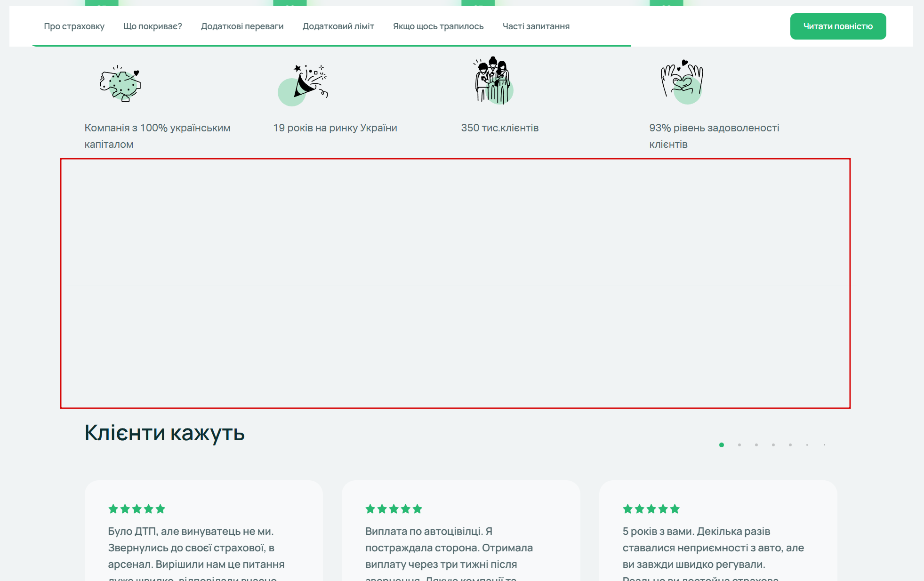Jump to fifth review carousel dot
Screen dimensions: 924x581
click(790, 445)
